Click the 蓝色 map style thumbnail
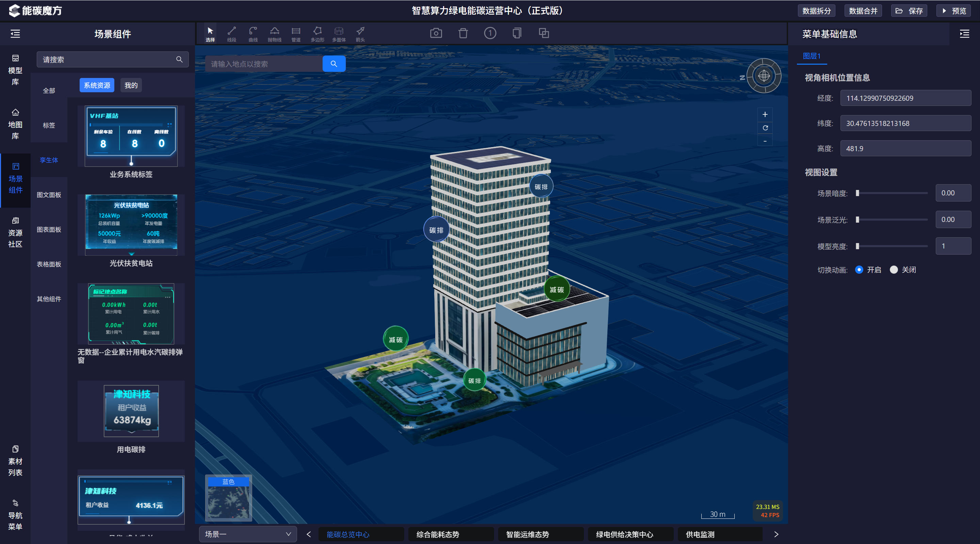 228,498
